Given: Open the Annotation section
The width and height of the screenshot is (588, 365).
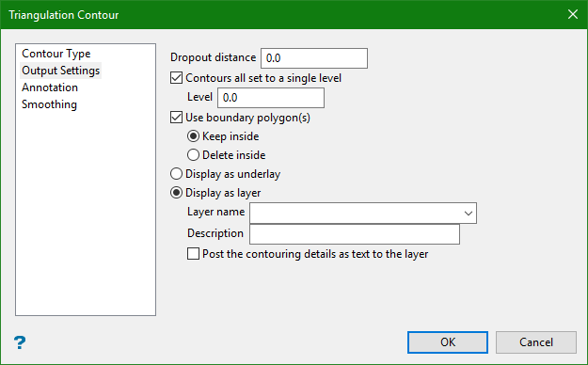Looking at the screenshot, I should point(50,87).
